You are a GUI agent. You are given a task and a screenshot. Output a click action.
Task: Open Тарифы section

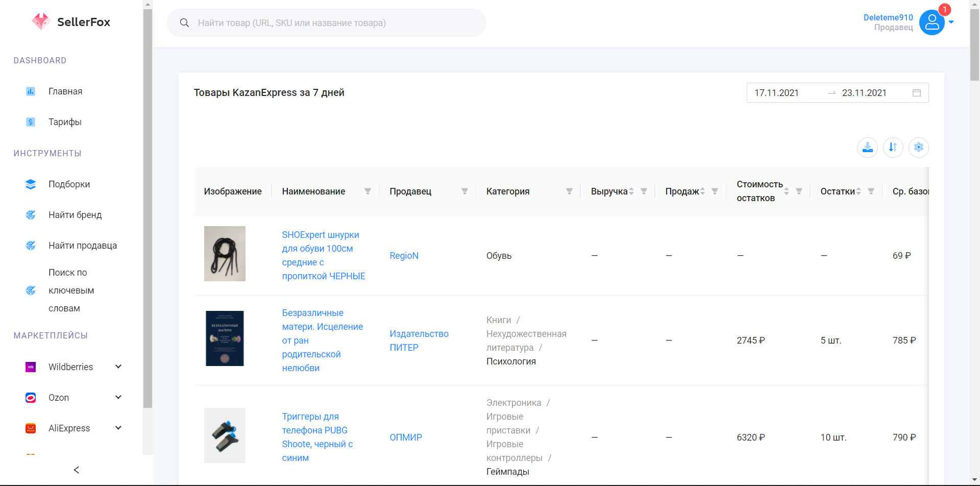point(65,122)
